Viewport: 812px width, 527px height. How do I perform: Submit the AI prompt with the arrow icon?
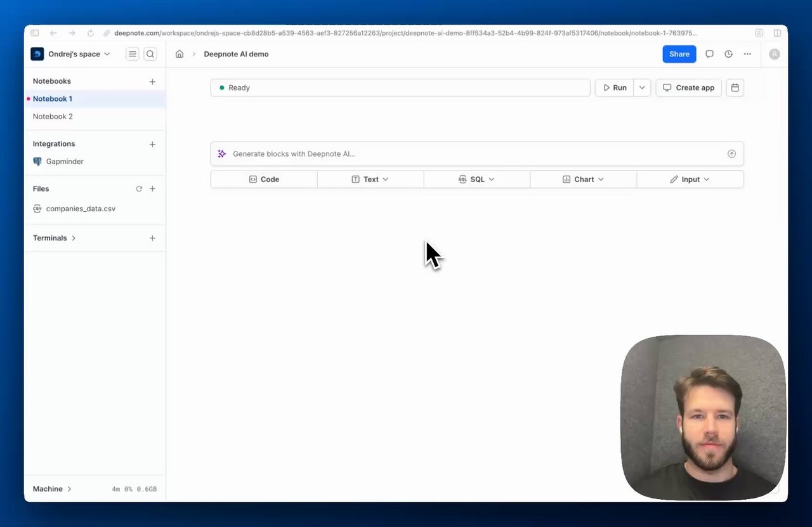(731, 153)
